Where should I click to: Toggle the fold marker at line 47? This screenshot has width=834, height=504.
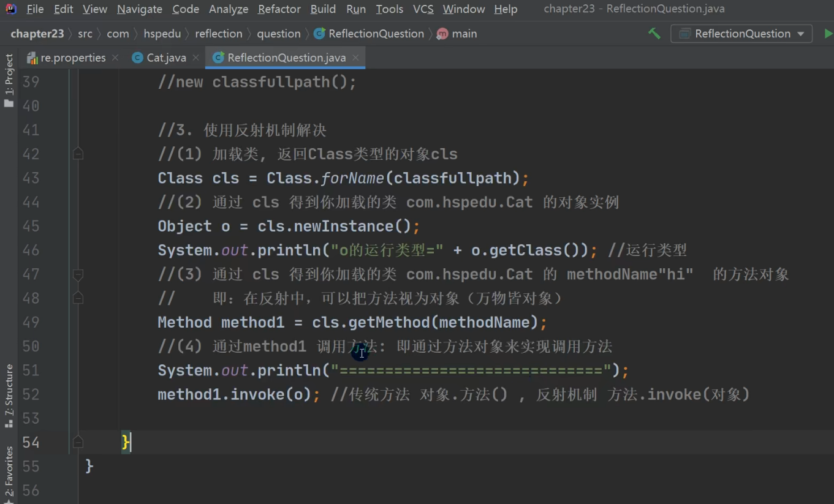pyautogui.click(x=78, y=274)
